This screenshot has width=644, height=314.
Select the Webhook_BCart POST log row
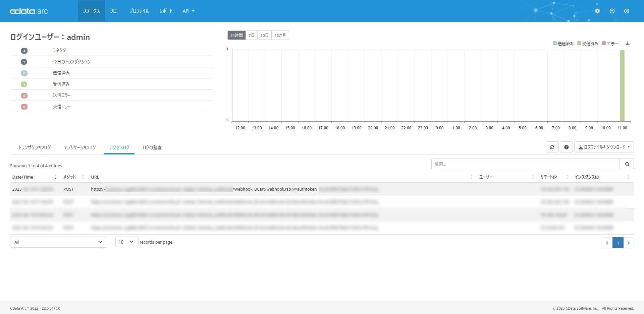click(x=322, y=189)
